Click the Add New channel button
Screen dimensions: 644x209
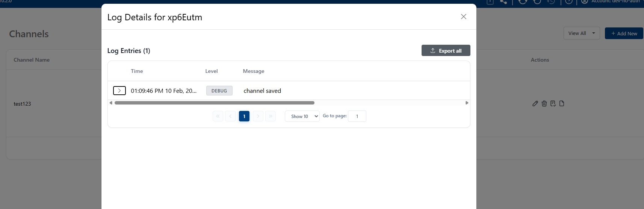624,33
